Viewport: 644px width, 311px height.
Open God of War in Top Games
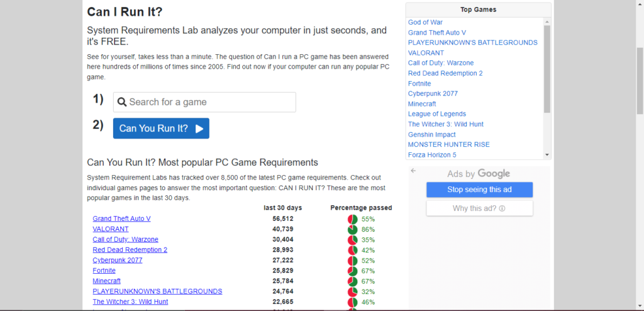(425, 22)
